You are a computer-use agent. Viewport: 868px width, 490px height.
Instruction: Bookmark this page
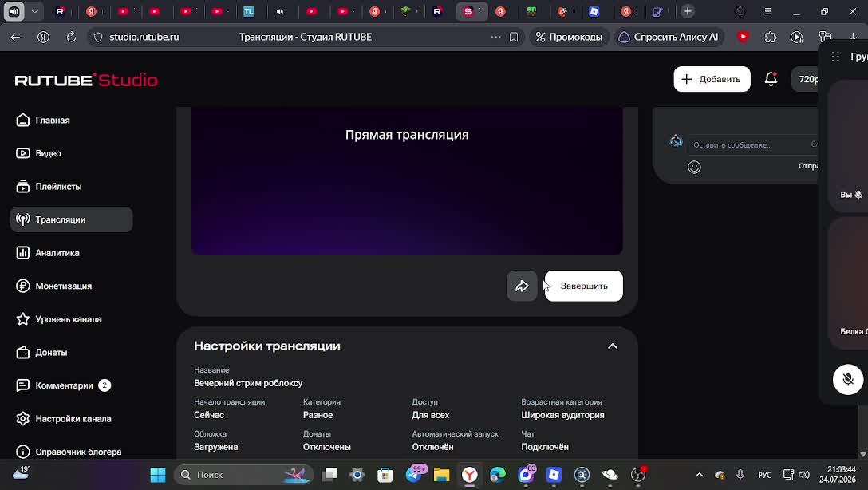pyautogui.click(x=514, y=37)
